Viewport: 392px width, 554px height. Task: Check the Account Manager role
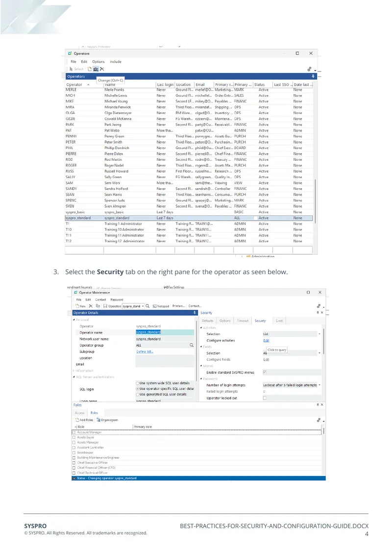tap(74, 432)
